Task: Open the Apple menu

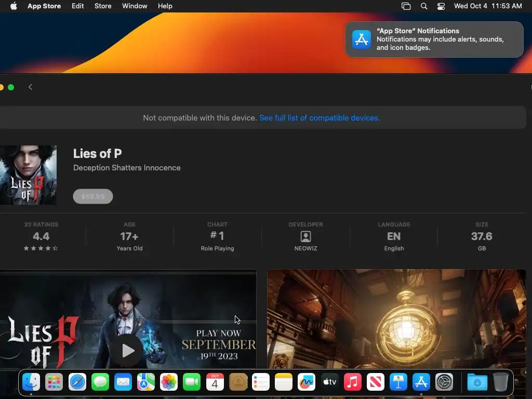Action: click(14, 6)
